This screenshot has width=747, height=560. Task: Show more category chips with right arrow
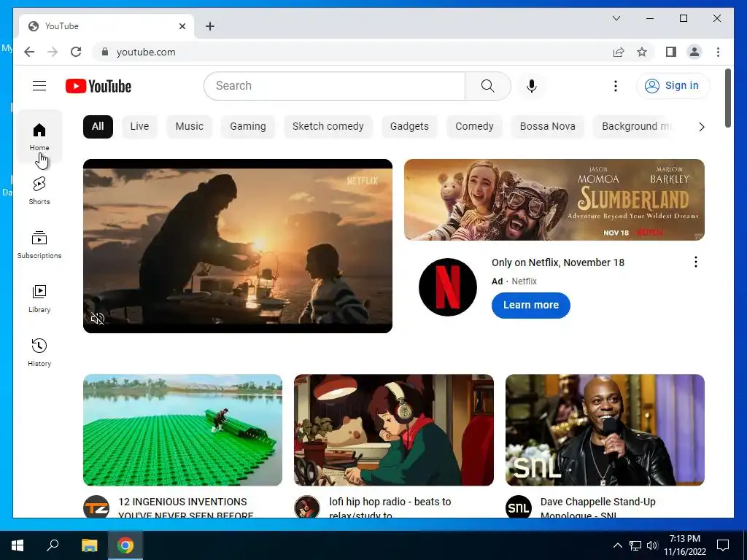[701, 127]
